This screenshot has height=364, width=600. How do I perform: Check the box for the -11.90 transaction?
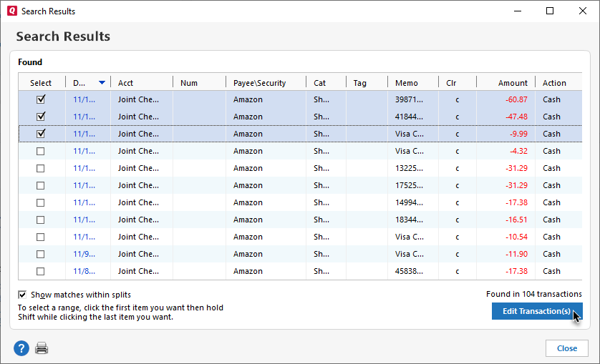(41, 254)
